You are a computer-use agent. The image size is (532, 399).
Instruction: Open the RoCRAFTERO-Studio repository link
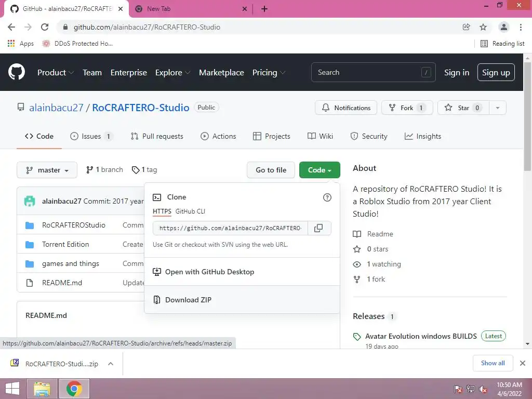(141, 108)
